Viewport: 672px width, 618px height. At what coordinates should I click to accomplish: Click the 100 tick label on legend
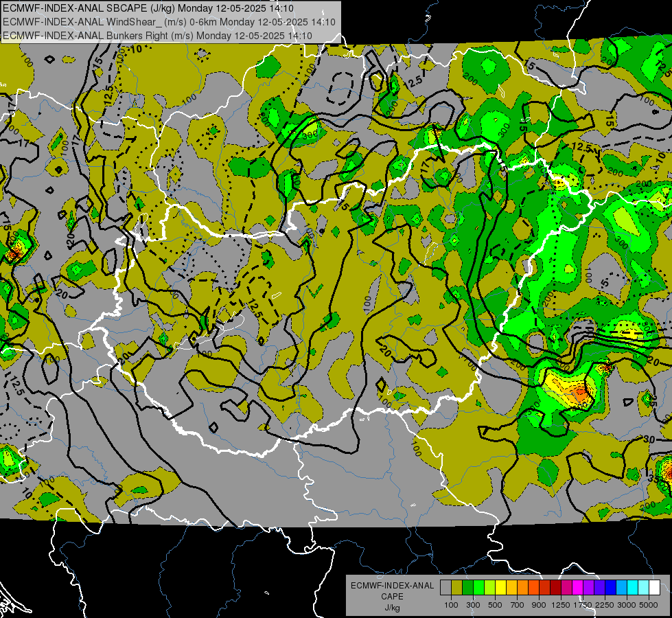[x=451, y=605]
